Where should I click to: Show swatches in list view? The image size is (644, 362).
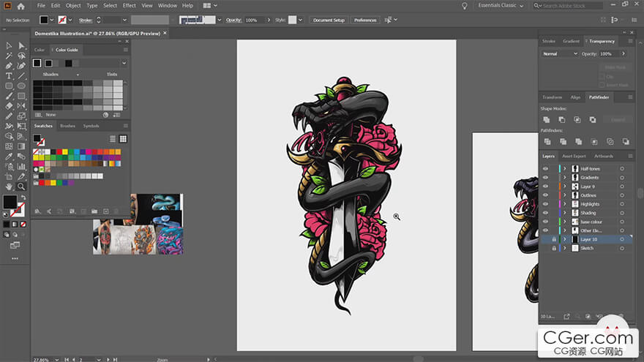tap(113, 139)
